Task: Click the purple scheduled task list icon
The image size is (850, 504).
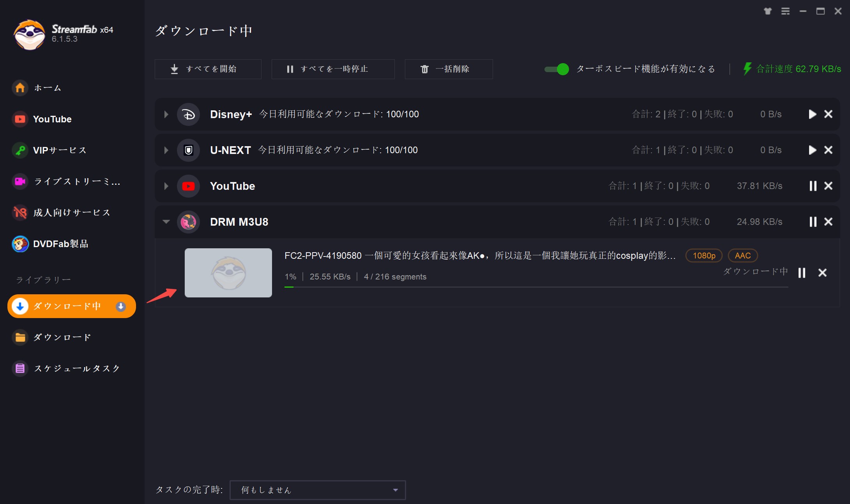Action: [x=20, y=368]
